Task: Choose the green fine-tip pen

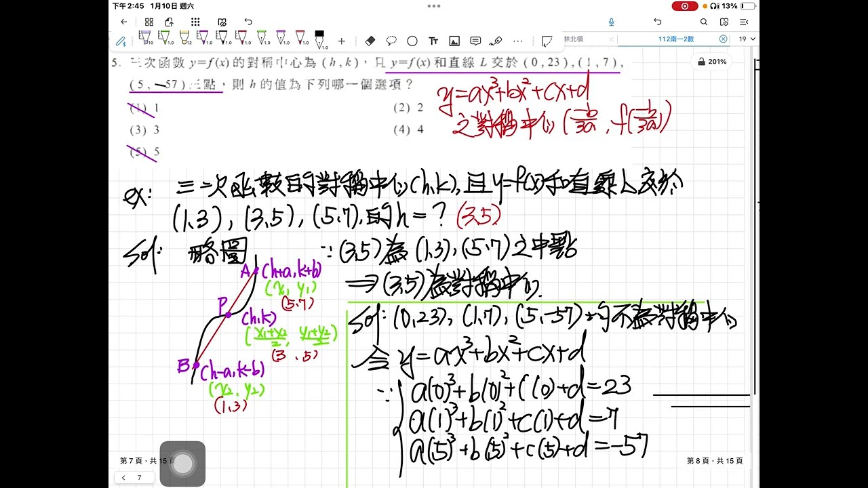Action: click(261, 38)
